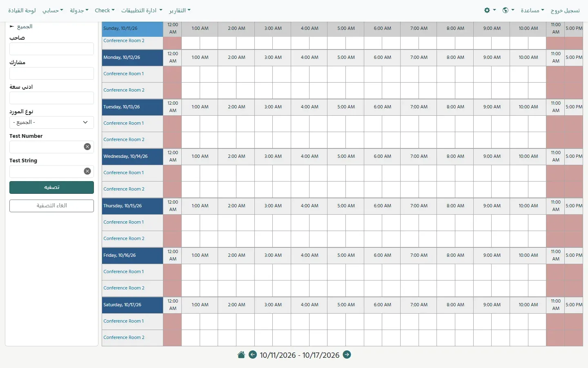The image size is (588, 368).
Task: Click الغاء التصفية clear filter button
Action: [51, 206]
